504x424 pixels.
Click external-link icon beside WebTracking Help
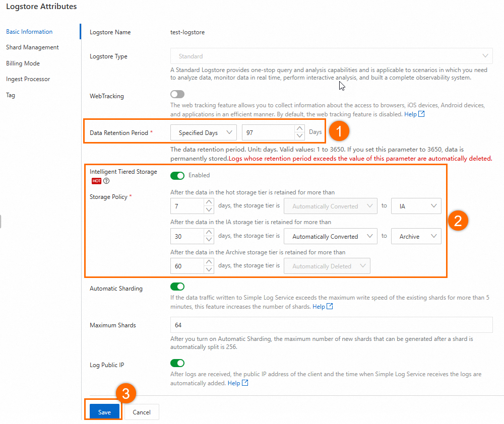point(421,114)
